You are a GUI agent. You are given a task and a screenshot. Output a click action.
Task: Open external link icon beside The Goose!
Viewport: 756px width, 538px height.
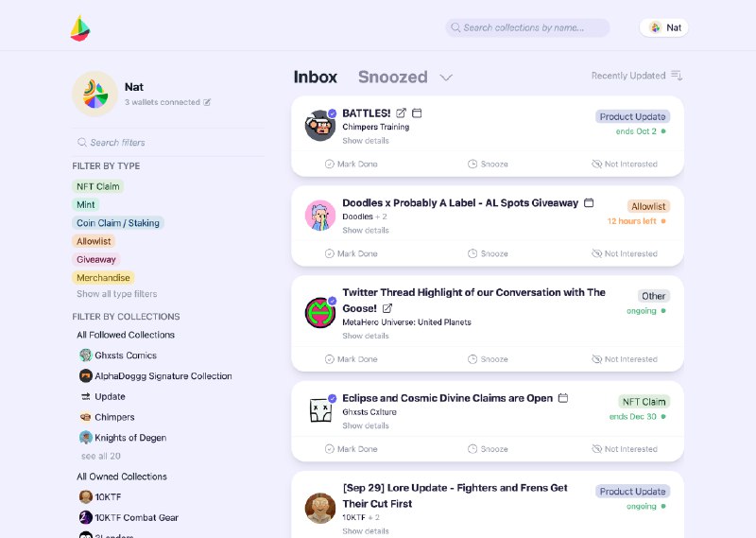pos(387,308)
